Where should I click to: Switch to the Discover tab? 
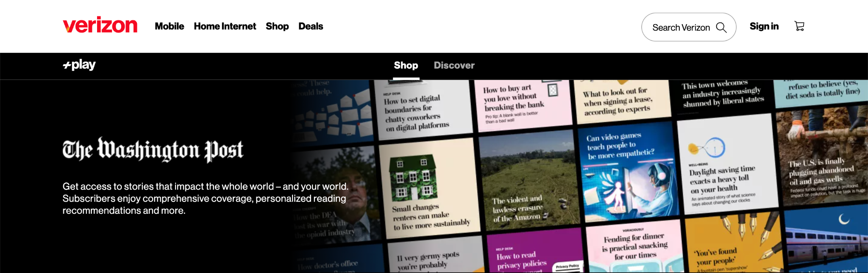click(x=454, y=66)
